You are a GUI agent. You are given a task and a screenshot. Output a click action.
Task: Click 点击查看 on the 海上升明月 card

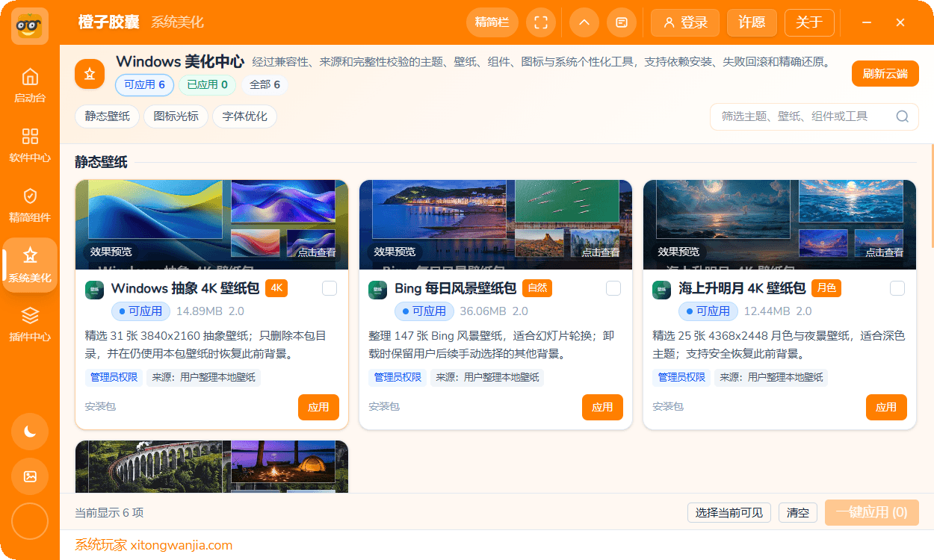tap(885, 252)
